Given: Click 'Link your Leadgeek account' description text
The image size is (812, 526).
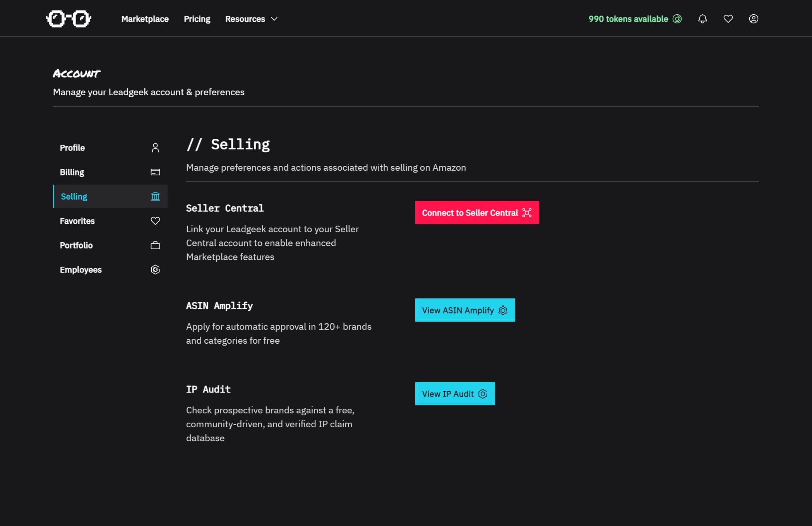Looking at the screenshot, I should click(x=272, y=243).
